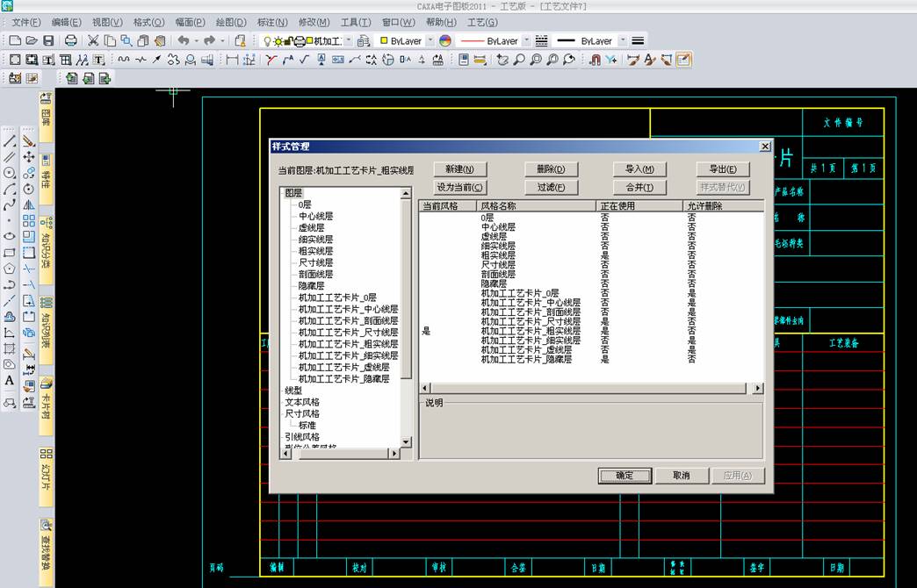The height and width of the screenshot is (588, 917).
Task: Pick the Circle drawing tool
Action: 10,173
